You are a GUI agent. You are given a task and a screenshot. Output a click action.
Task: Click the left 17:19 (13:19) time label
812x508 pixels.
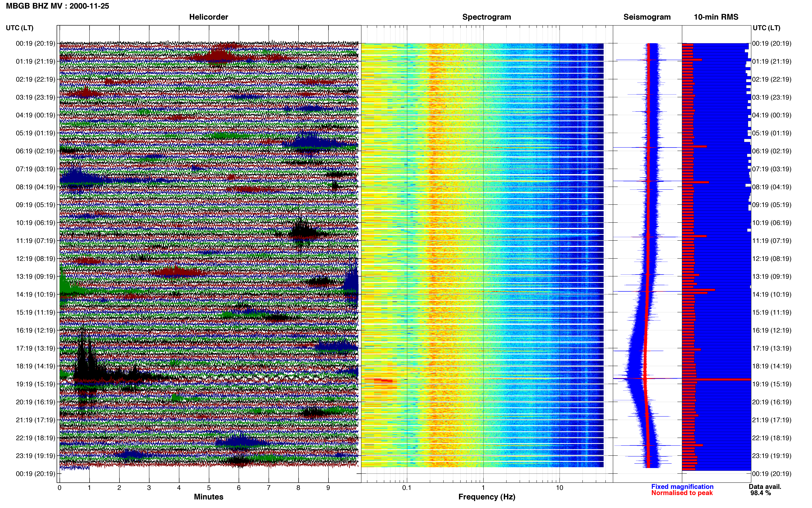35,348
